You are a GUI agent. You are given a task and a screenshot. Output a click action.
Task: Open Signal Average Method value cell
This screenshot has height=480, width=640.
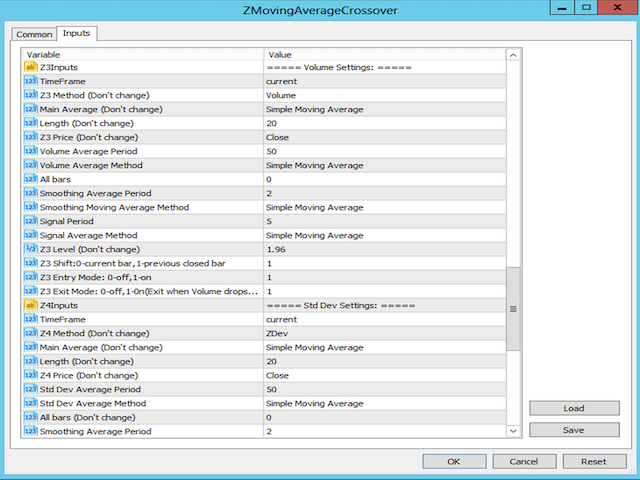[385, 235]
